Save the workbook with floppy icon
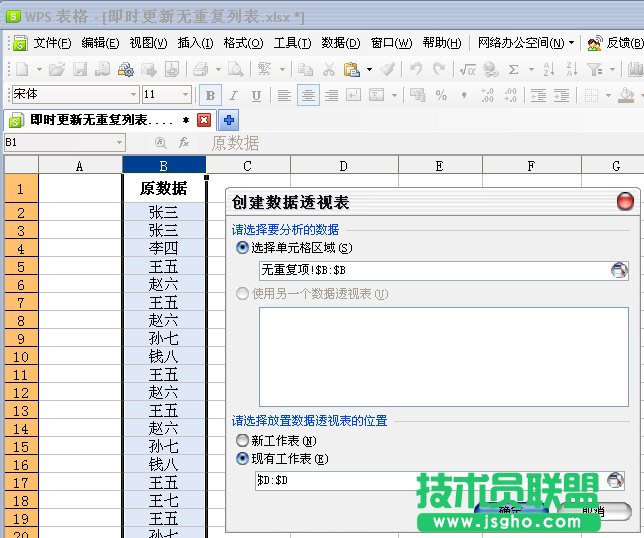The height and width of the screenshot is (538, 644). coord(80,69)
